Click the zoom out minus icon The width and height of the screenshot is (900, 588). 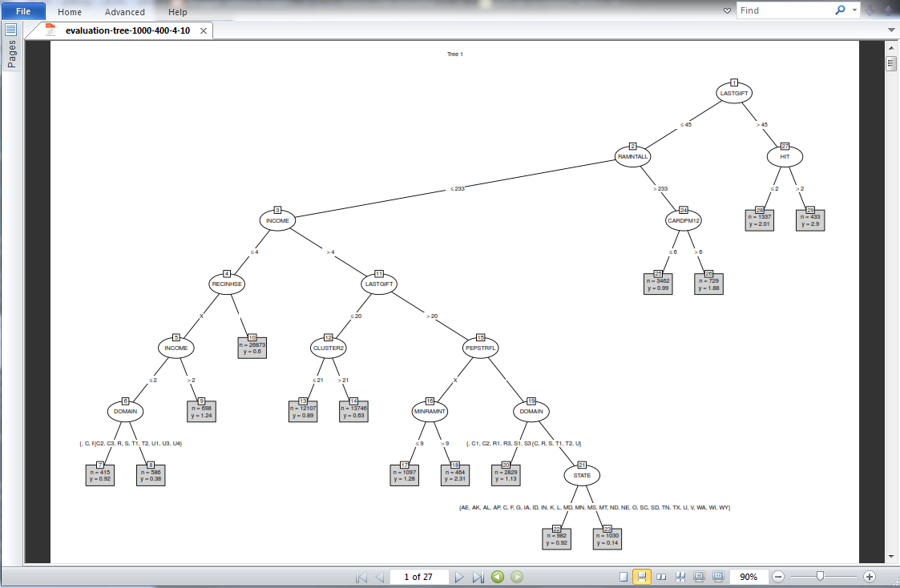click(x=779, y=575)
